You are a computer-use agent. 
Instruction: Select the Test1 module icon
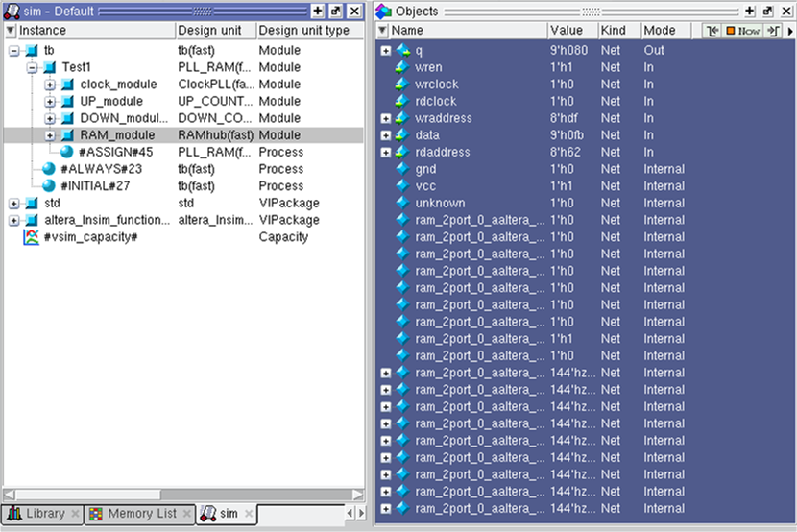tap(49, 67)
